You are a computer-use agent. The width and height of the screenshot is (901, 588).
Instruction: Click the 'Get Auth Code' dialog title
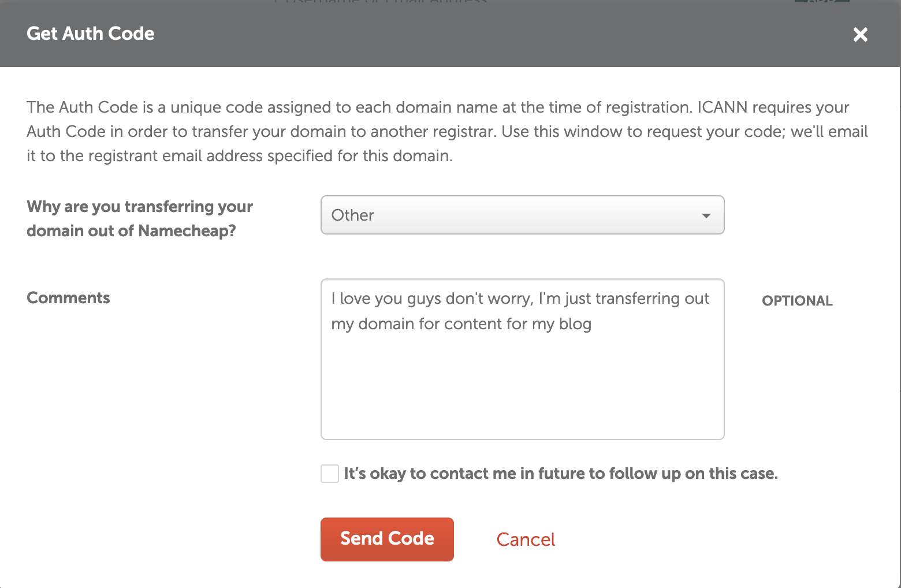(x=91, y=34)
